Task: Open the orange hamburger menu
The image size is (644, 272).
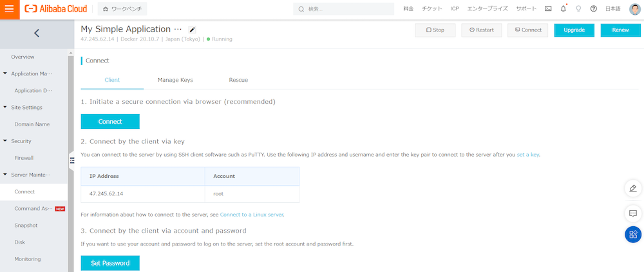Action: click(x=9, y=9)
